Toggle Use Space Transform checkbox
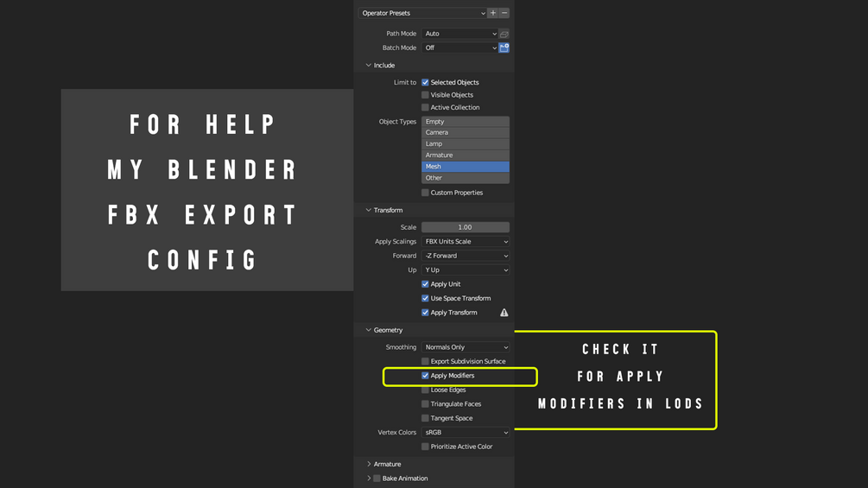The width and height of the screenshot is (868, 488). click(x=425, y=299)
